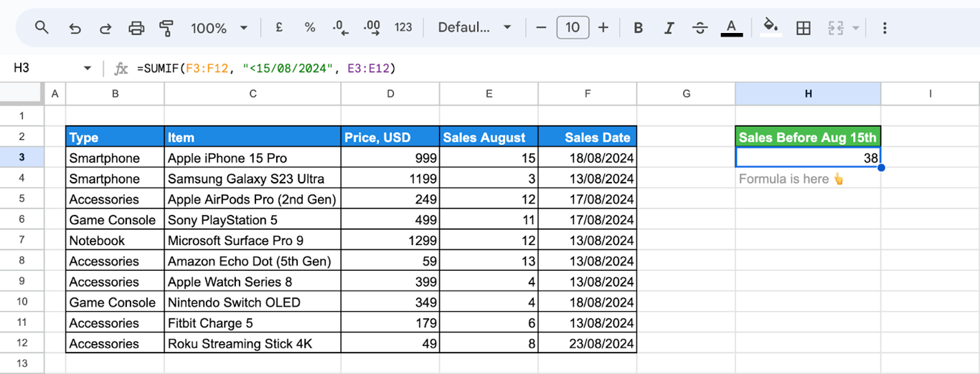Select the price cell 1299

(x=390, y=240)
